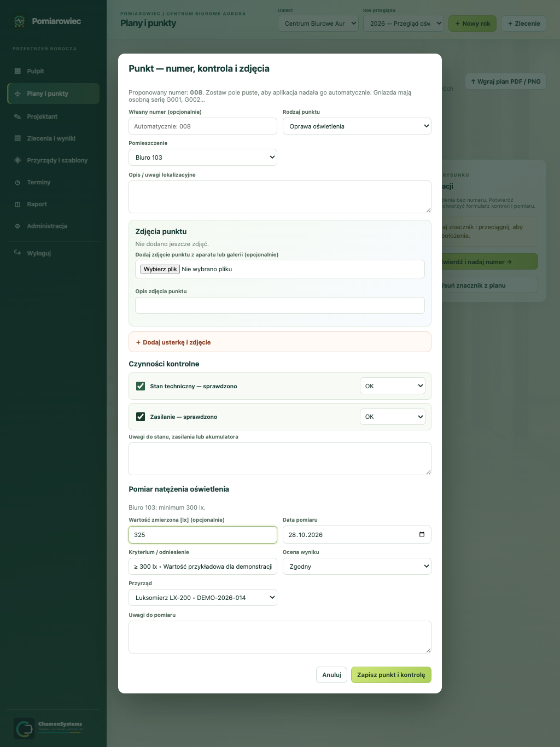Image resolution: width=560 pixels, height=747 pixels.
Task: Open Zlecenia i wyniki in sidebar
Action: (x=53, y=138)
